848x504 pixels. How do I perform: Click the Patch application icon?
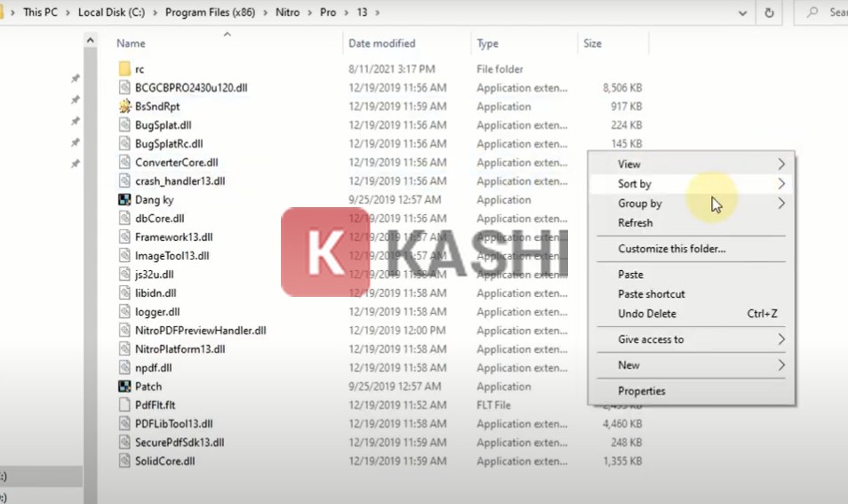coord(124,386)
